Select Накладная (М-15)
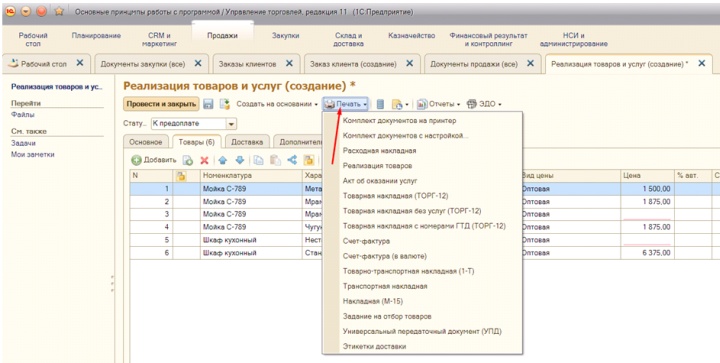 (372, 301)
